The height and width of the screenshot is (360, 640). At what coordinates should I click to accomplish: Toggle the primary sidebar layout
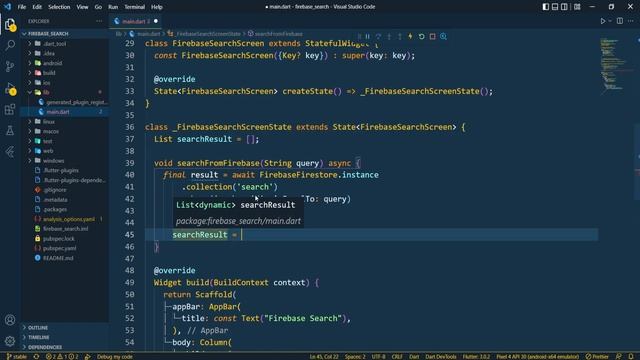546,7
